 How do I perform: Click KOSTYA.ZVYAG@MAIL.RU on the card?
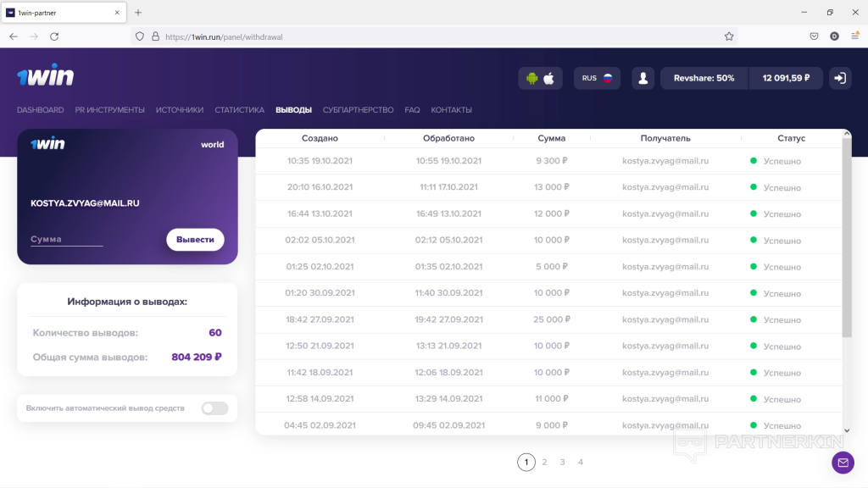pos(85,203)
